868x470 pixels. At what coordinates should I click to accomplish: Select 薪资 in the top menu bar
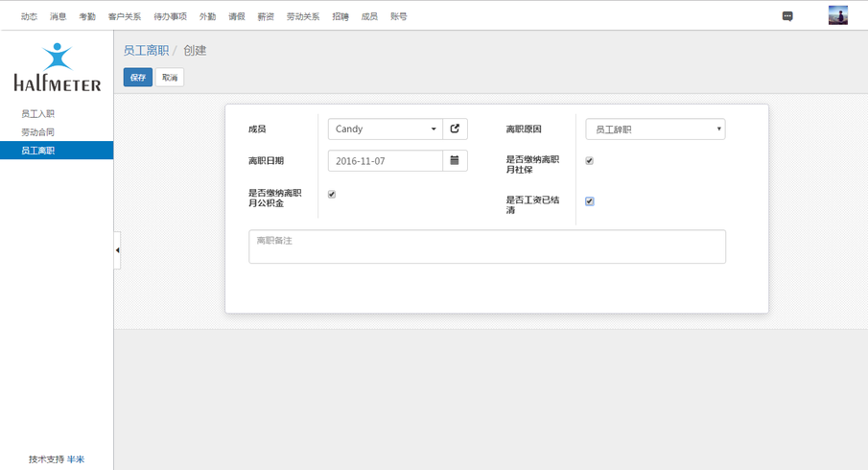click(266, 16)
